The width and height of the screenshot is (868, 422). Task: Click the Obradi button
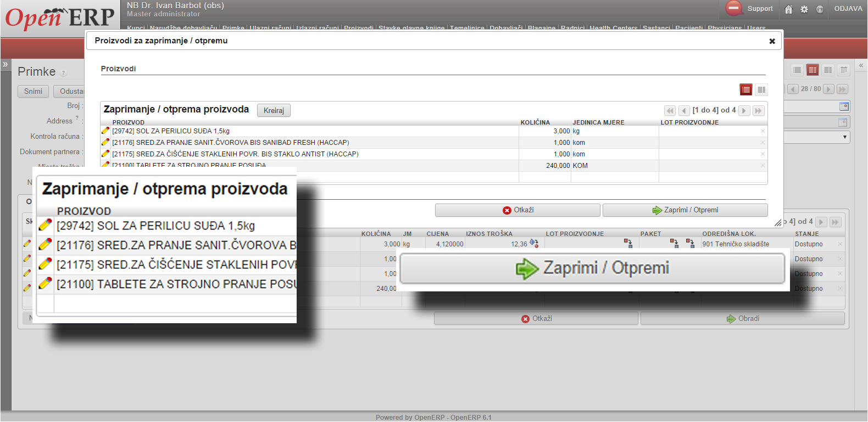pos(742,319)
